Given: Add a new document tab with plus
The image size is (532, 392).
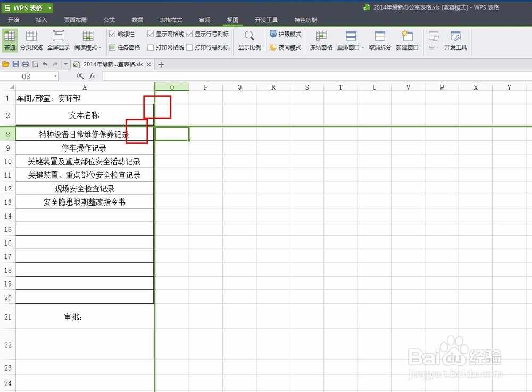Looking at the screenshot, I should tap(161, 64).
